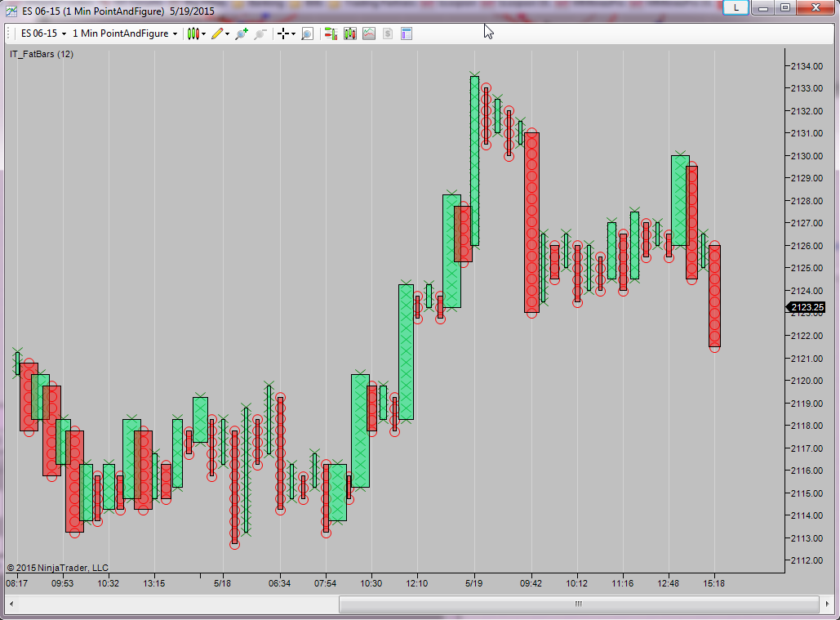Toggle the chart trader icon

[x=331, y=33]
